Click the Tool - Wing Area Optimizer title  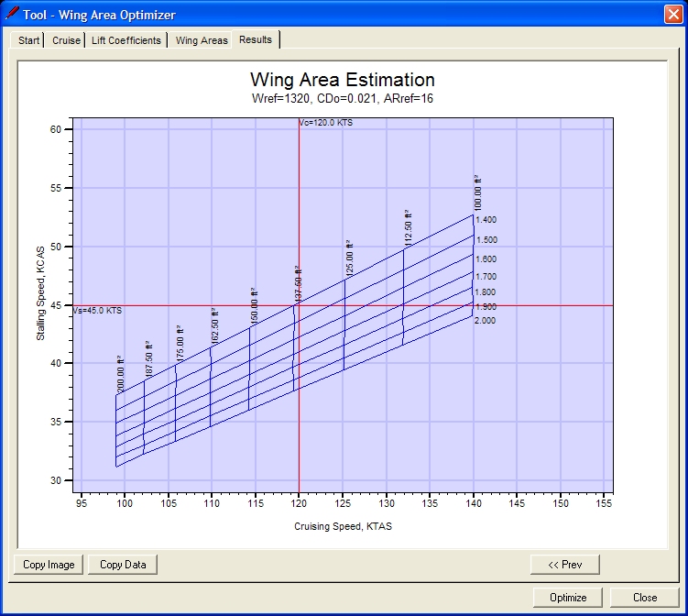click(99, 15)
